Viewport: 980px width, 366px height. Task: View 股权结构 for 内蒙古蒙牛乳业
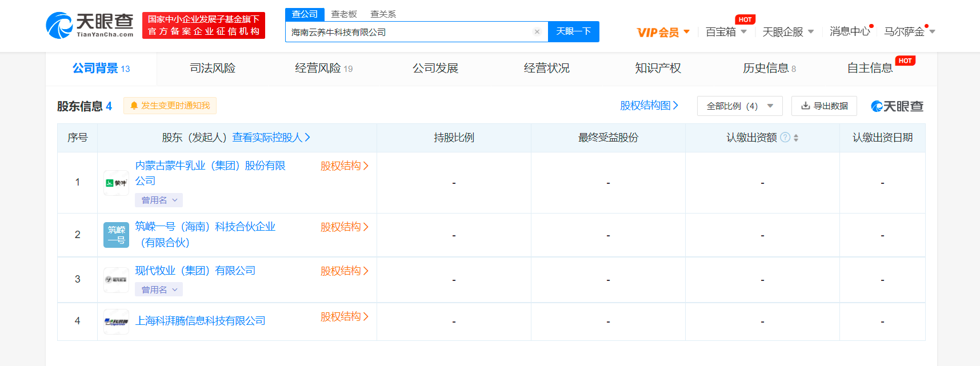(x=345, y=166)
